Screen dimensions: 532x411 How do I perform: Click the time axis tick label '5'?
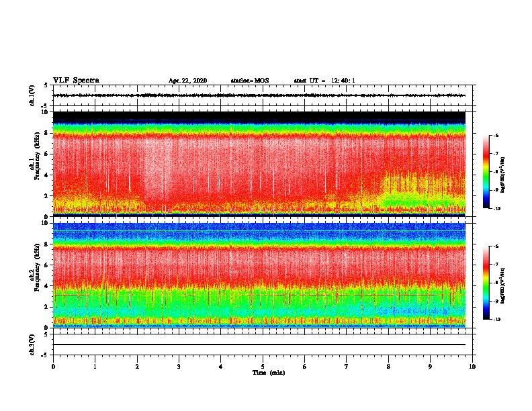(x=263, y=367)
